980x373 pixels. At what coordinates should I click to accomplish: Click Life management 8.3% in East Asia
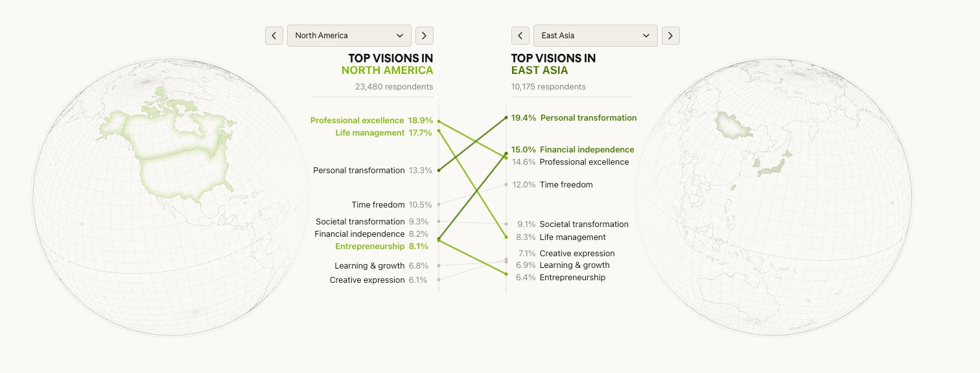click(x=561, y=237)
